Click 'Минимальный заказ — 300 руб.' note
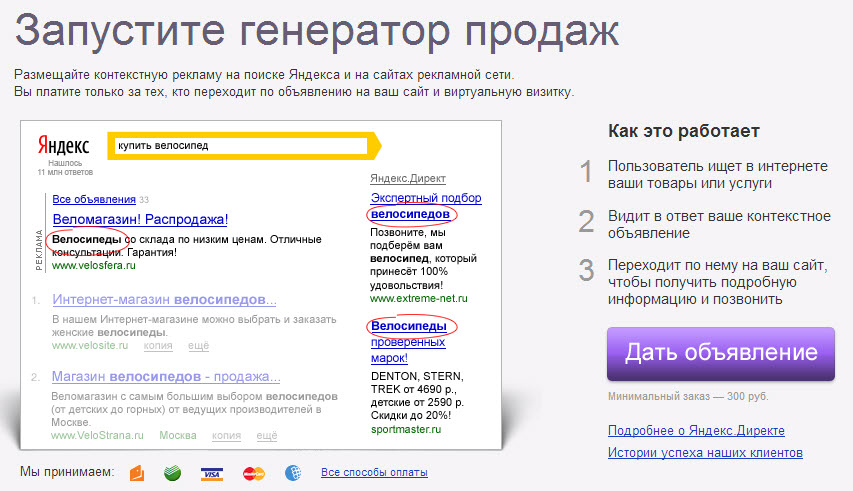This screenshot has width=853, height=491. pyautogui.click(x=688, y=396)
